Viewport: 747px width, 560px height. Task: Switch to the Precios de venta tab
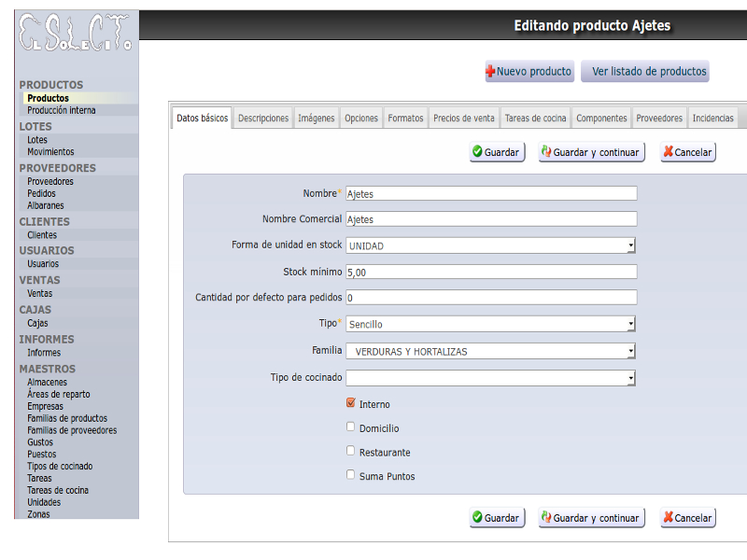[464, 119]
